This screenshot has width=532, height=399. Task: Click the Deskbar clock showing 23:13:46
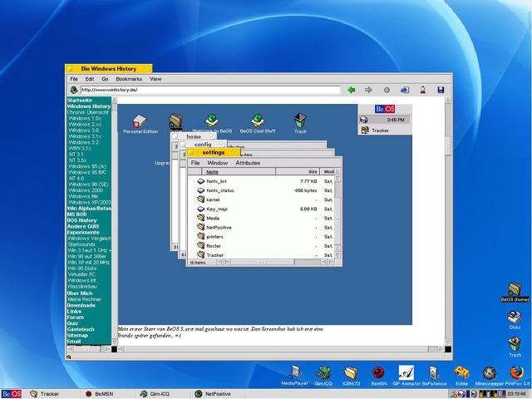point(517,394)
